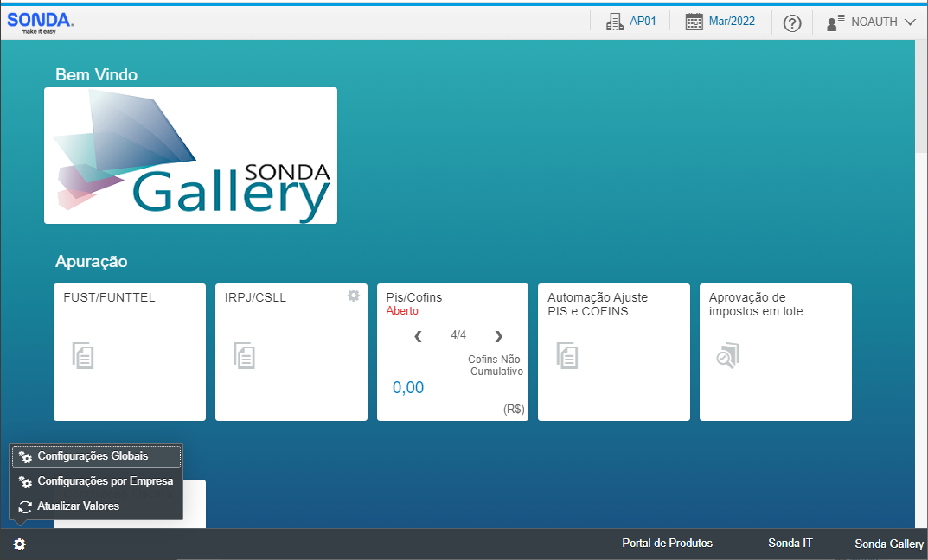The image size is (928, 560).
Task: Open IRPJ/CSLL tile
Action: pos(291,352)
